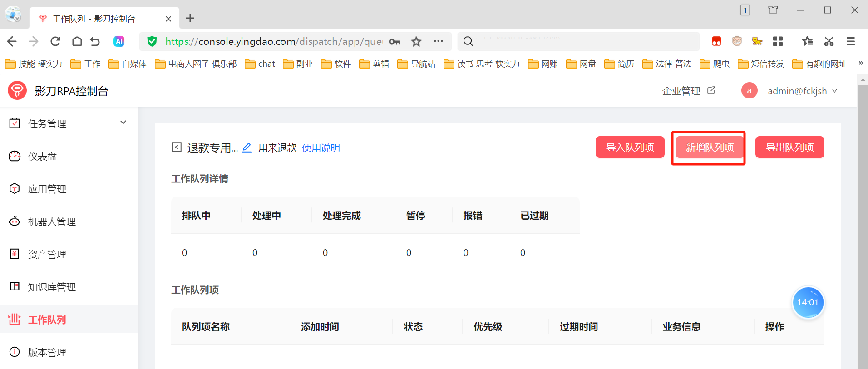This screenshot has height=369, width=868.
Task: Open the 工作 bookmark folder
Action: [85, 64]
